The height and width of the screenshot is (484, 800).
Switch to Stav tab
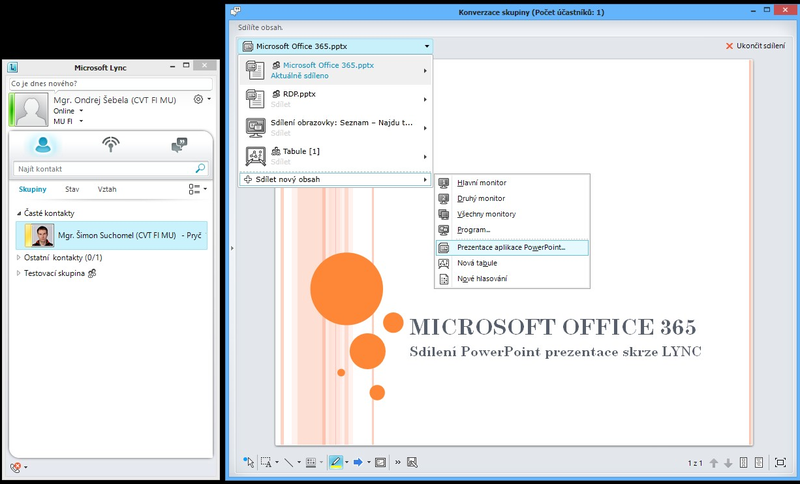[x=72, y=189]
